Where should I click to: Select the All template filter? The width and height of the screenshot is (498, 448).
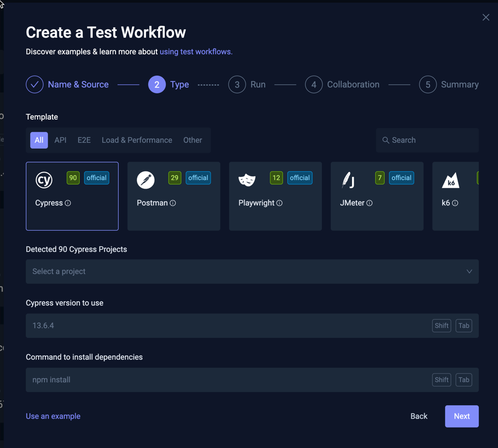[39, 140]
